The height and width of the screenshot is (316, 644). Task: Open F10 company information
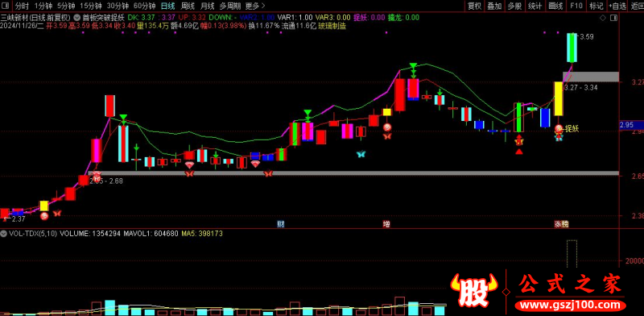(x=576, y=6)
